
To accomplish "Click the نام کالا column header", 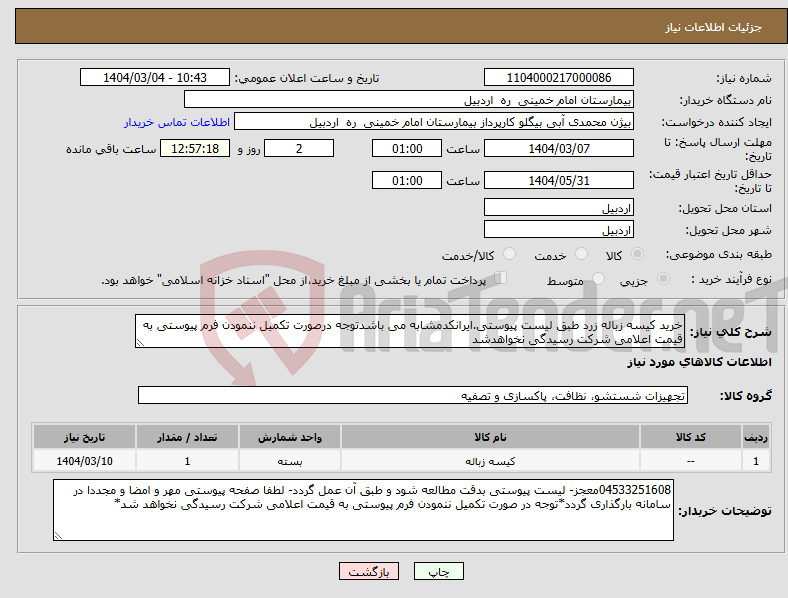I will (x=490, y=437).
